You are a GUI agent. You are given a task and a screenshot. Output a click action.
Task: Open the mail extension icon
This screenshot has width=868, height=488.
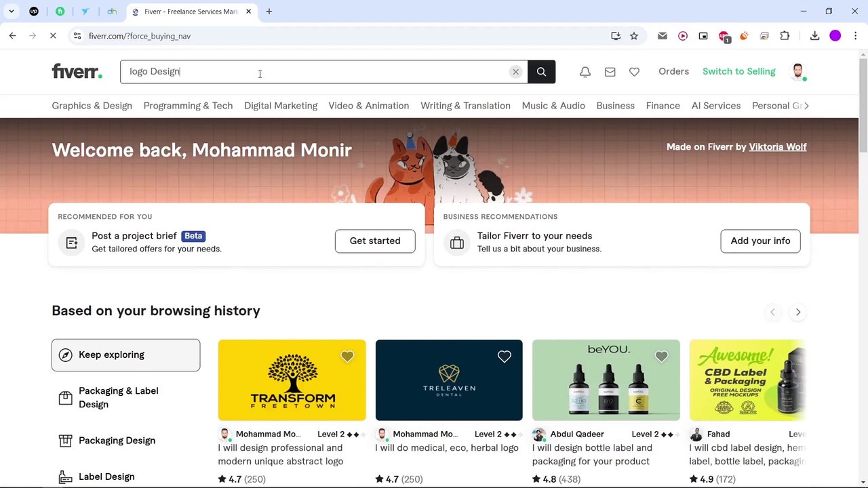click(x=663, y=36)
